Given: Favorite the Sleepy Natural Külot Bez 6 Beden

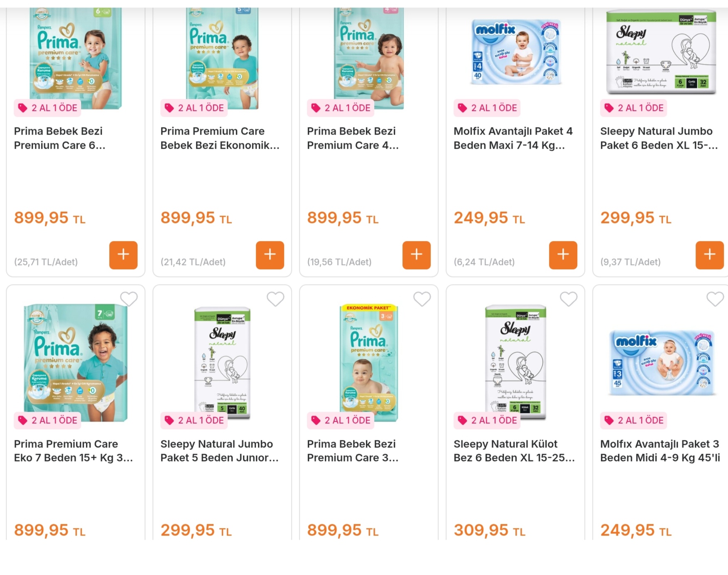Looking at the screenshot, I should click(x=569, y=299).
